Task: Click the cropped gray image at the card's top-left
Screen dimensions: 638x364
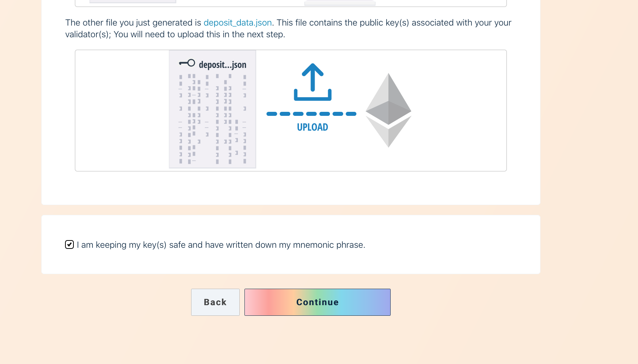Action: click(133, 1)
